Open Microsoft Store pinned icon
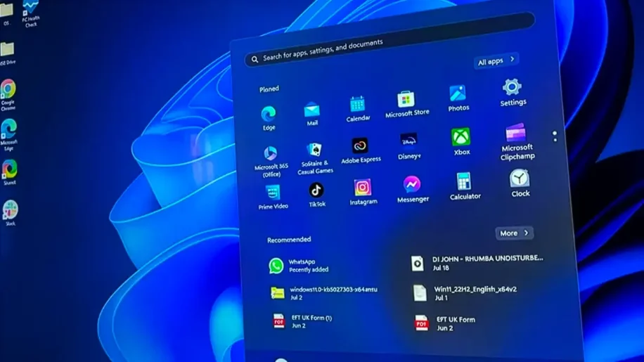Screen dimensions: 644x362 coord(406,100)
